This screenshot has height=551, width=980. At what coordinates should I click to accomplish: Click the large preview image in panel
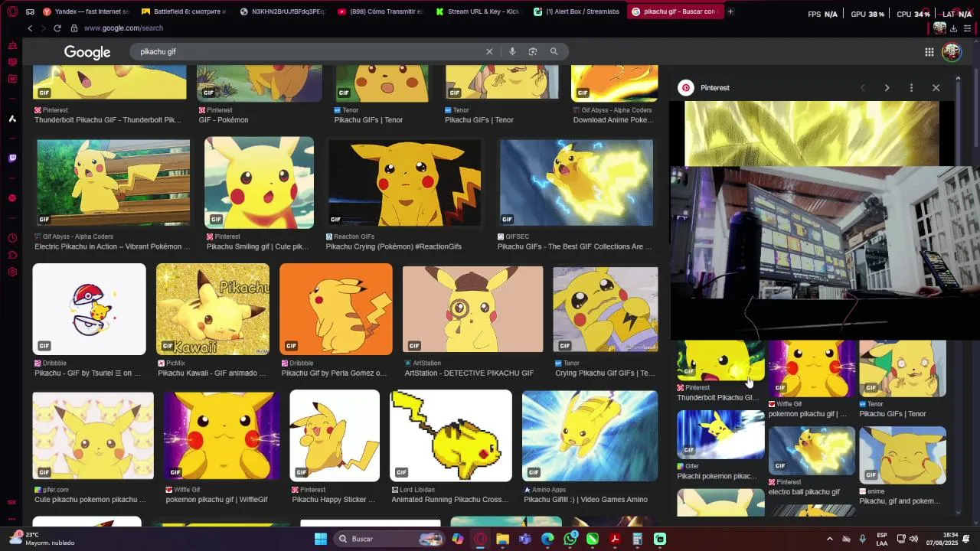tap(812, 134)
